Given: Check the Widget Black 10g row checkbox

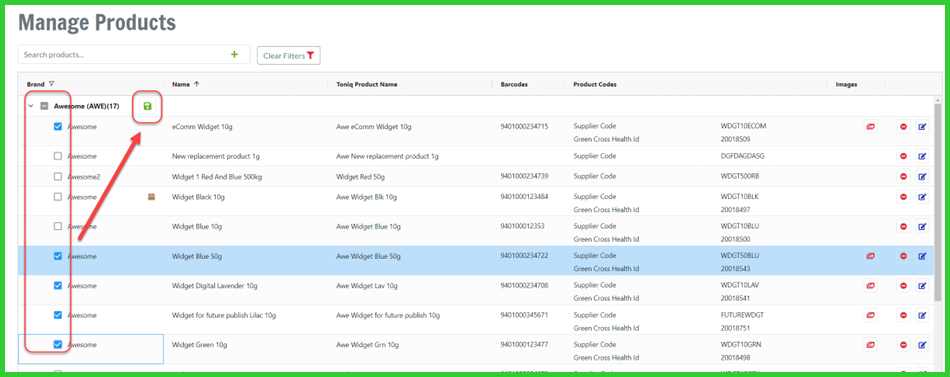Looking at the screenshot, I should coord(58,197).
